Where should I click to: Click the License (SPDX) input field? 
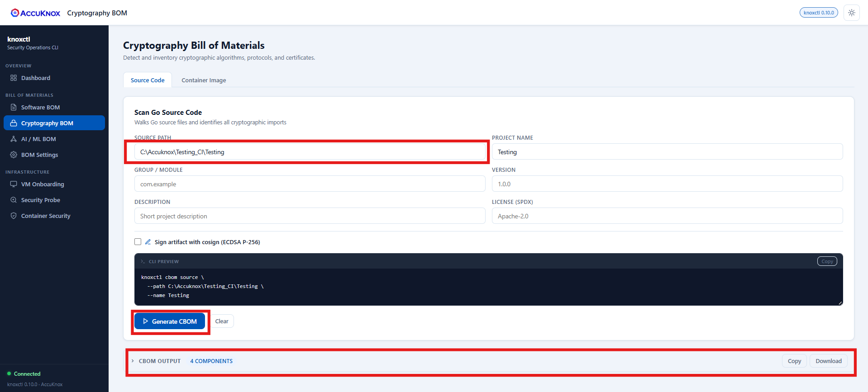click(x=668, y=216)
